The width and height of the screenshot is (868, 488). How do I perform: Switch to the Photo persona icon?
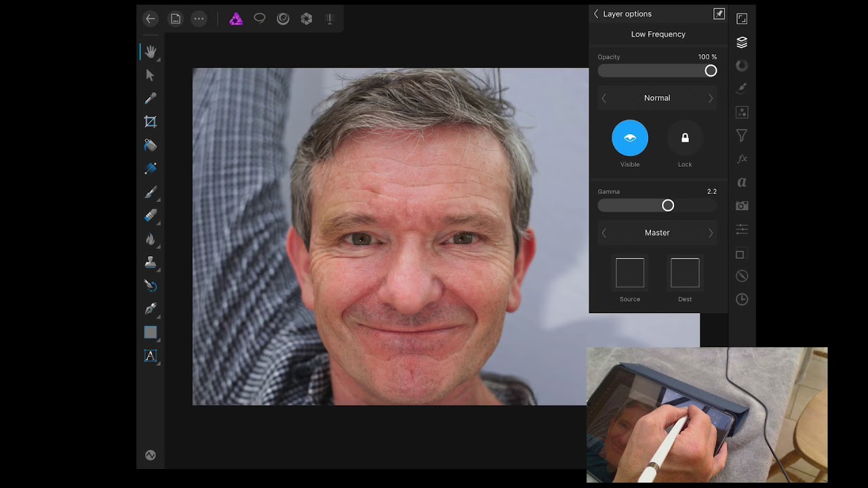(x=236, y=19)
